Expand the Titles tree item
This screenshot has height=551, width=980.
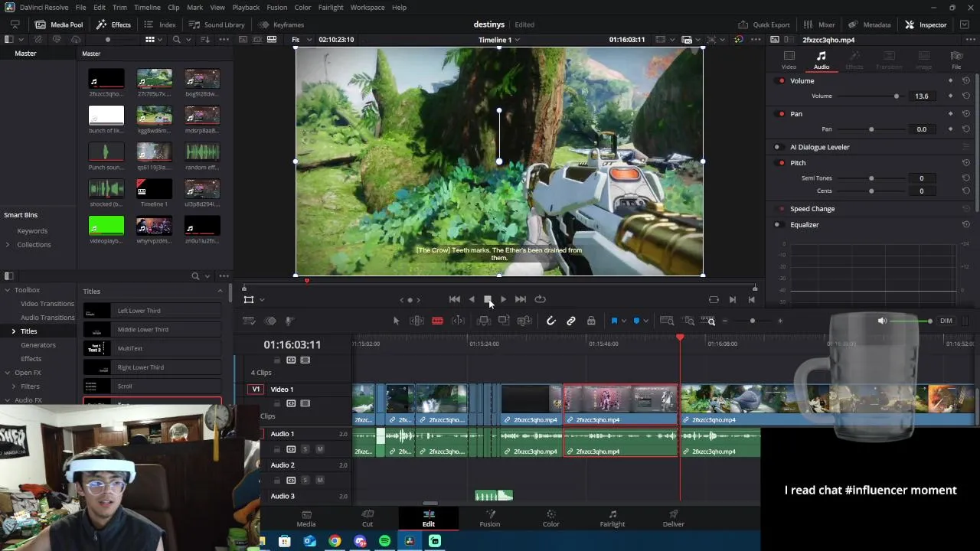point(13,331)
